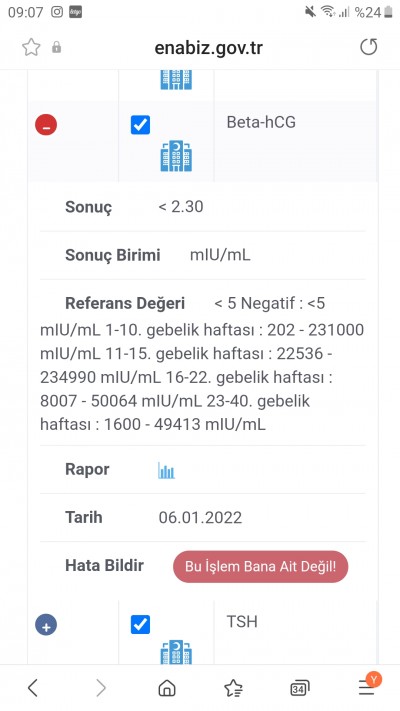Screen dimensions: 400x711
Task: Click the Bu İşlem Bana Ait Değil! button
Action: tap(260, 566)
